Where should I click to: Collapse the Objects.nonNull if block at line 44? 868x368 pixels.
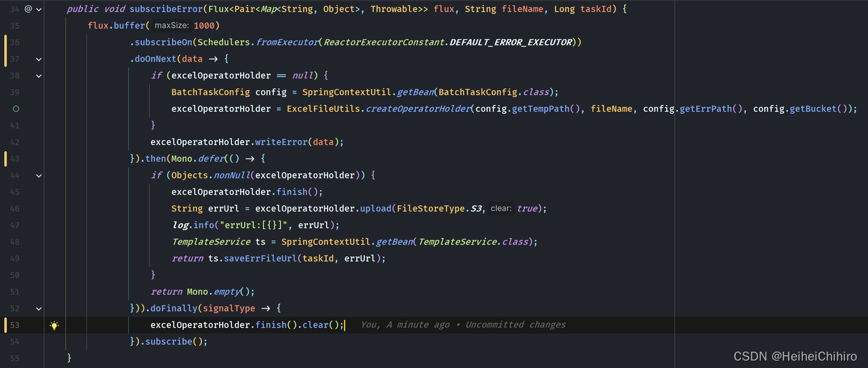(x=39, y=176)
